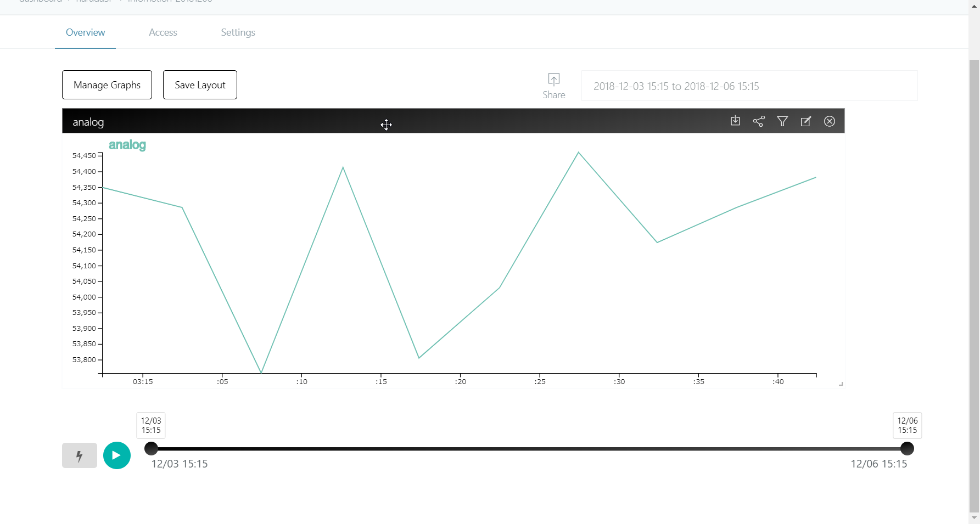Download the analog graph data
The image size is (980, 524).
[735, 121]
